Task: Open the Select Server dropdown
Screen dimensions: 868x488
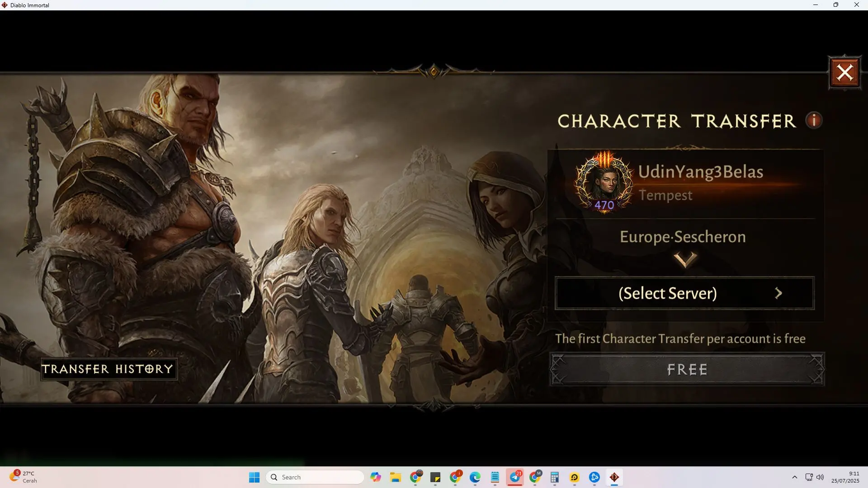Action: coord(684,293)
